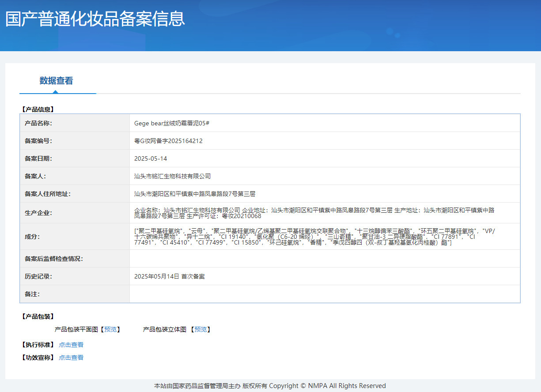This screenshot has width=541, height=392.
Task: Click history record 2025年05月14日 首次备案
Action: click(x=170, y=276)
